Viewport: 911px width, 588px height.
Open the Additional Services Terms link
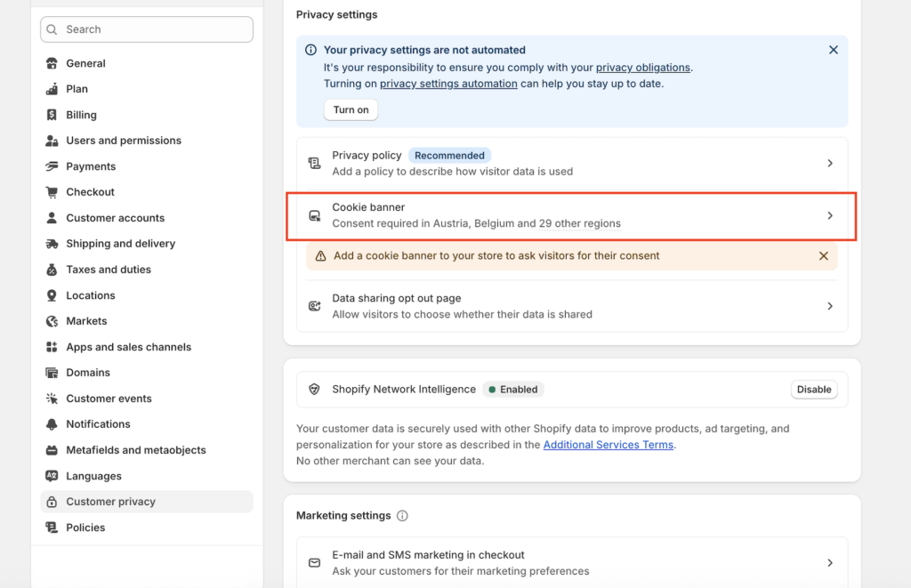[x=608, y=445]
